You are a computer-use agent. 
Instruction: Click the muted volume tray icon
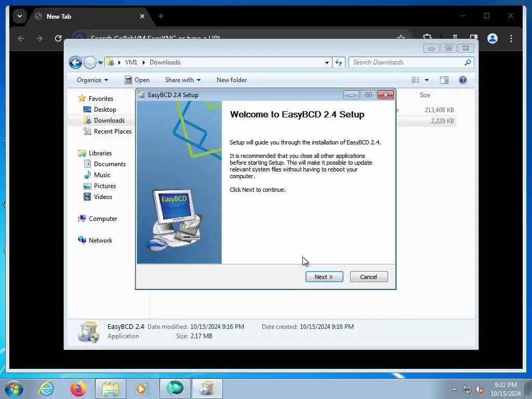click(x=480, y=390)
